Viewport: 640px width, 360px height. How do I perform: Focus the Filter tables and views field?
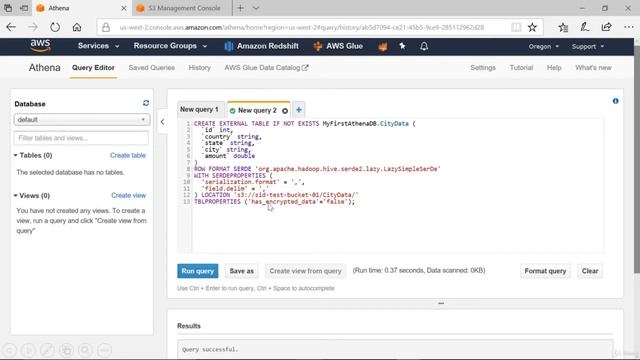click(81, 138)
